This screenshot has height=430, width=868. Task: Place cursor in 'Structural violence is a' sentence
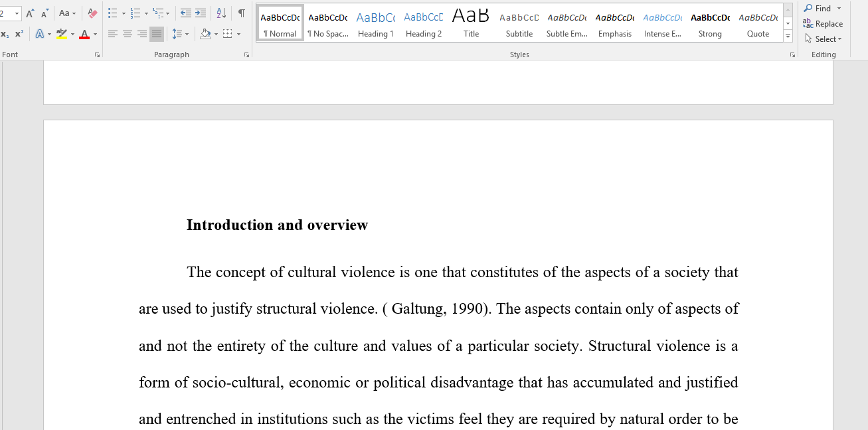[x=663, y=346]
